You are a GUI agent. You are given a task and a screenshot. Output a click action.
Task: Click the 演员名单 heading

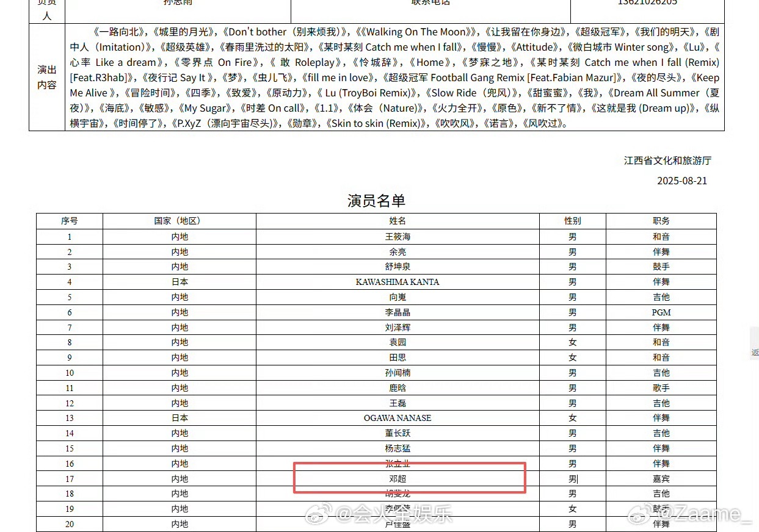click(376, 201)
